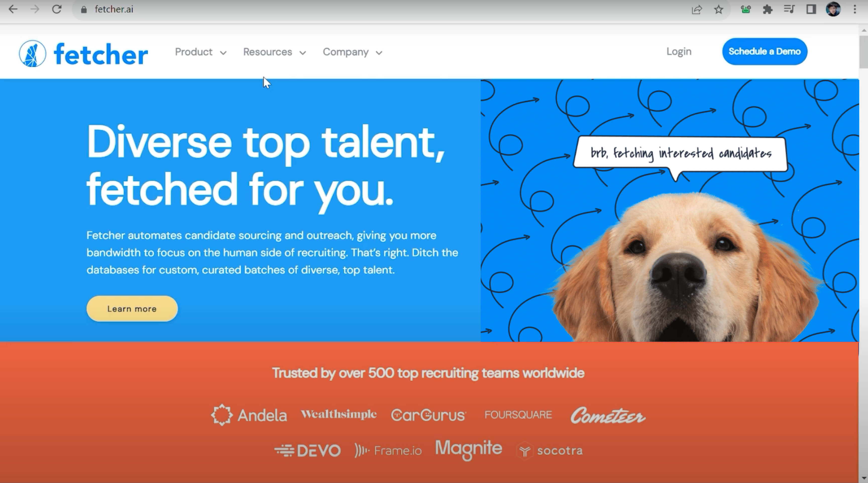Expand the Product dropdown menu

pos(200,52)
